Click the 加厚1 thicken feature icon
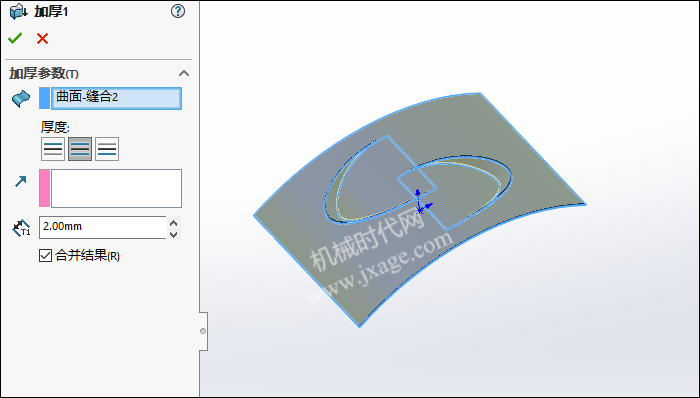The width and height of the screenshot is (700, 398). coord(18,12)
